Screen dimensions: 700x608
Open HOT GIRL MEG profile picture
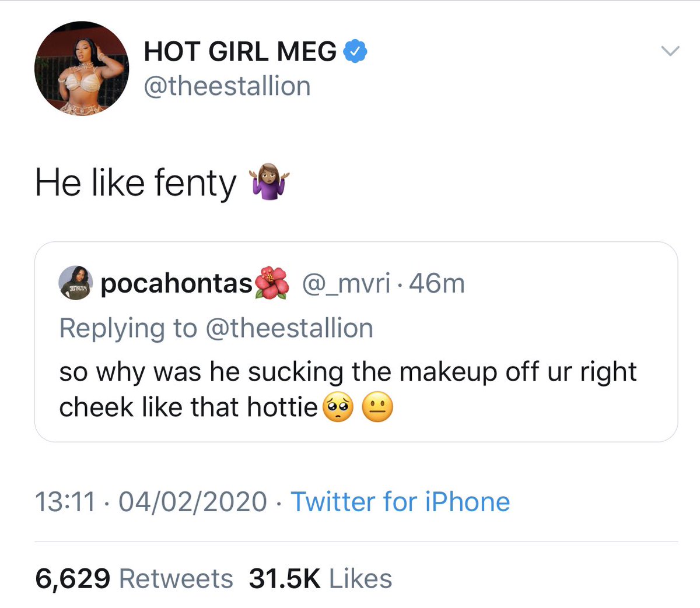pyautogui.click(x=81, y=68)
